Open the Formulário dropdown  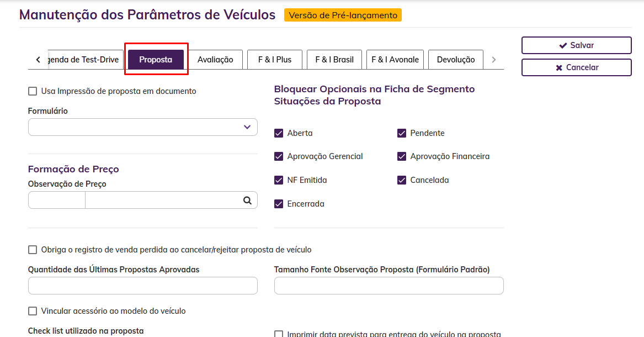point(142,127)
